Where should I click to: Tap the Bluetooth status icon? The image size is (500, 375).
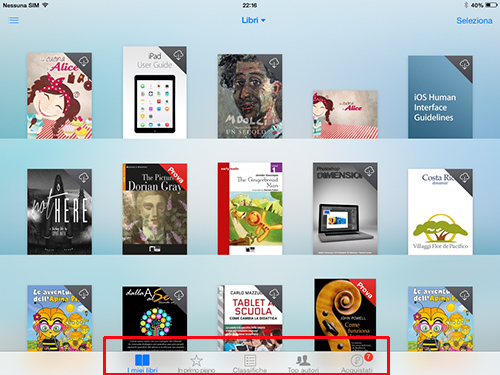[x=466, y=5]
